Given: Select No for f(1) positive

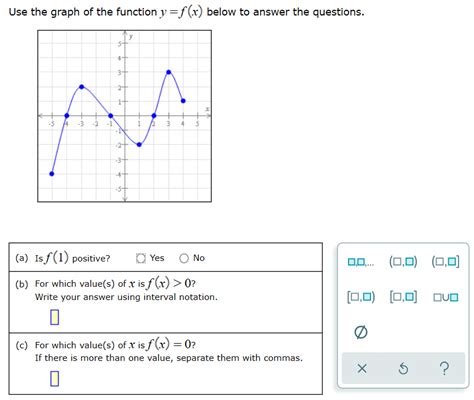Looking at the screenshot, I should pyautogui.click(x=184, y=258).
